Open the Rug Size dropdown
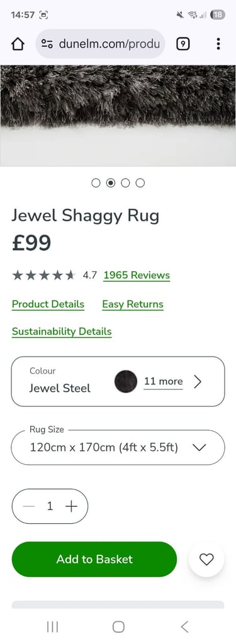 118,447
